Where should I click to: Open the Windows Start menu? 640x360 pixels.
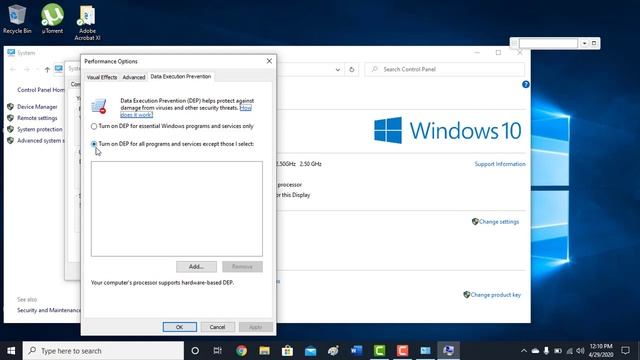click(11, 351)
